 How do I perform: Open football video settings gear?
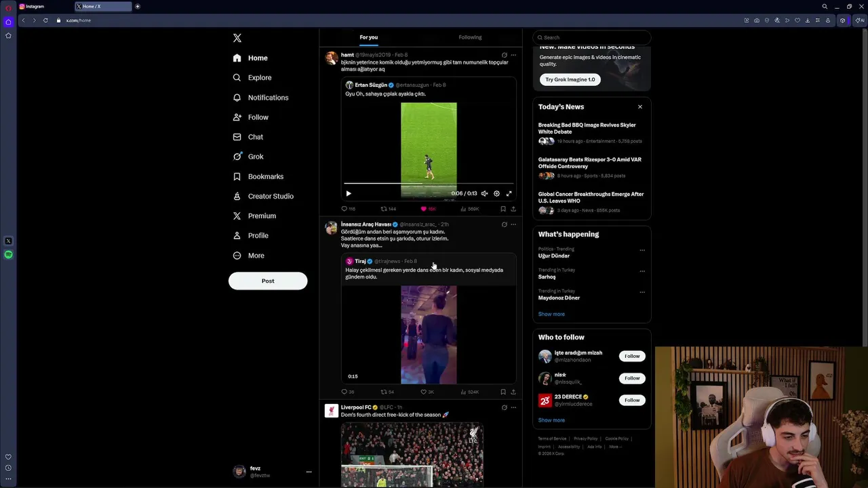(x=496, y=193)
